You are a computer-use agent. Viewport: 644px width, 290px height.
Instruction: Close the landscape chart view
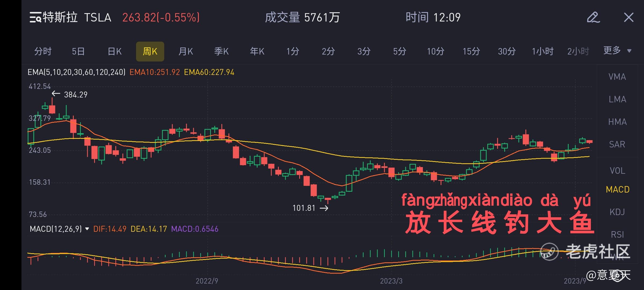point(629,17)
